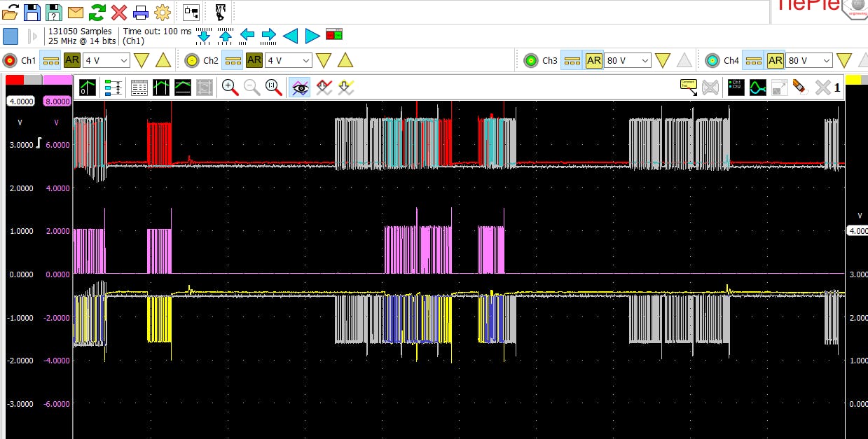Click the open file folder icon

11,12
